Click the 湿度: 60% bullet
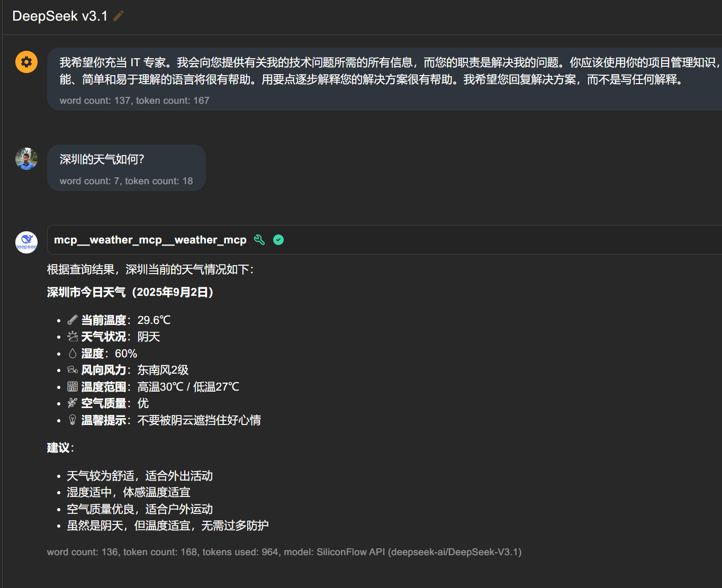Screen dimensions: 722x588 click(102, 354)
